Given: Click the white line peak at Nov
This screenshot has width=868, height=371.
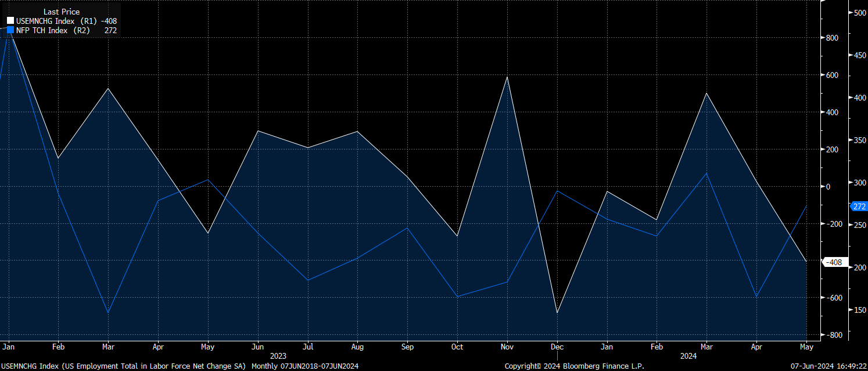Looking at the screenshot, I should [x=507, y=77].
